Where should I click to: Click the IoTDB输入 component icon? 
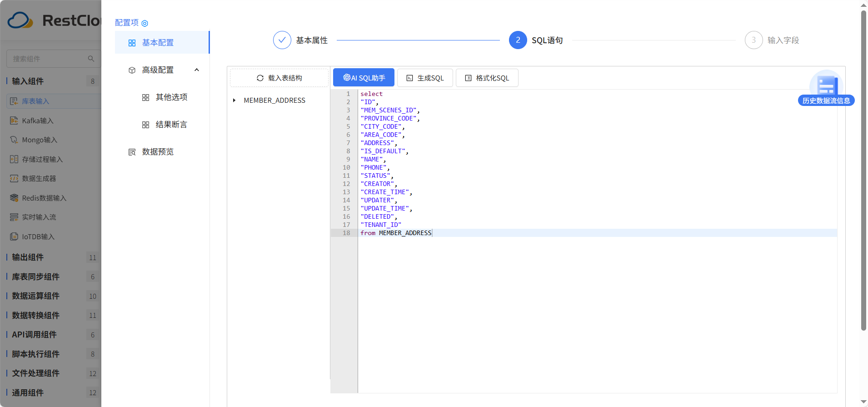click(x=14, y=236)
